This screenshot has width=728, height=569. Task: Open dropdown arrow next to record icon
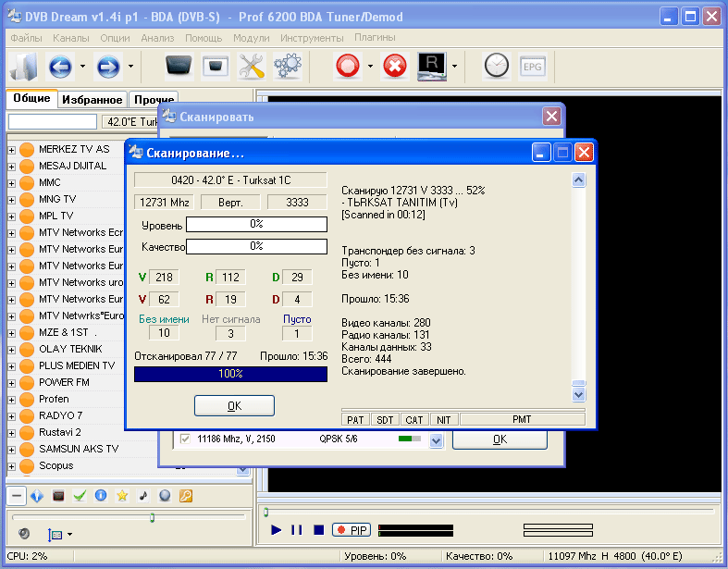[x=370, y=67]
